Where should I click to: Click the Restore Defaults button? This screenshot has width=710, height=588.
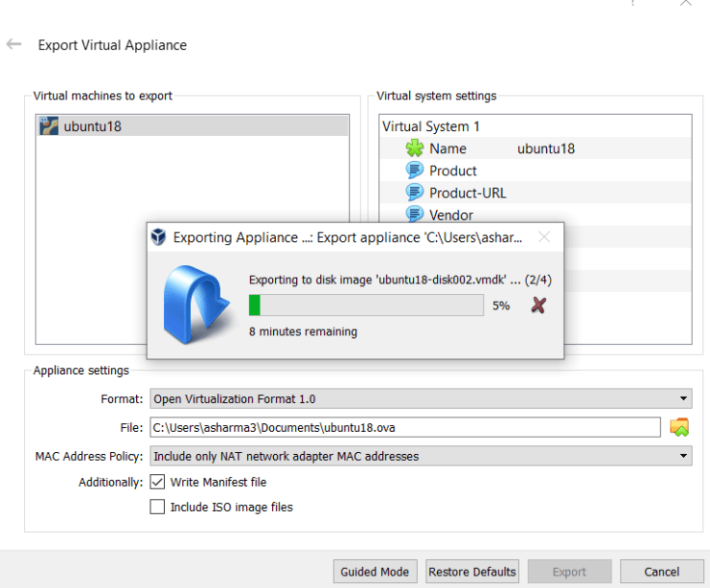[473, 572]
